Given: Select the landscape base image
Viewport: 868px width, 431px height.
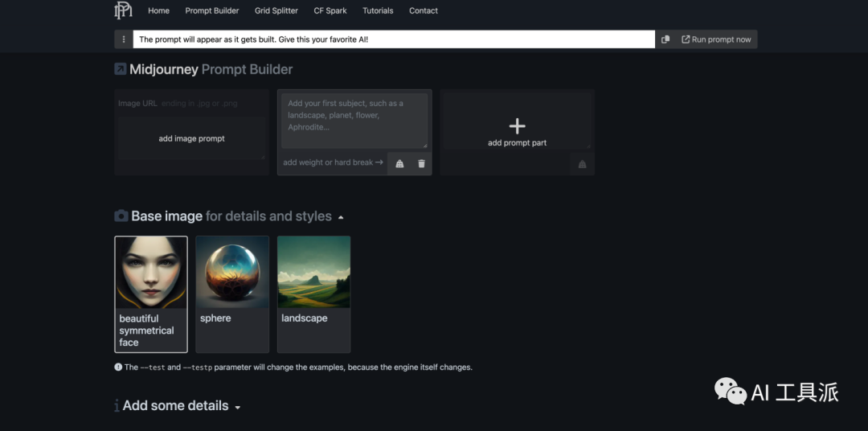Looking at the screenshot, I should (314, 294).
